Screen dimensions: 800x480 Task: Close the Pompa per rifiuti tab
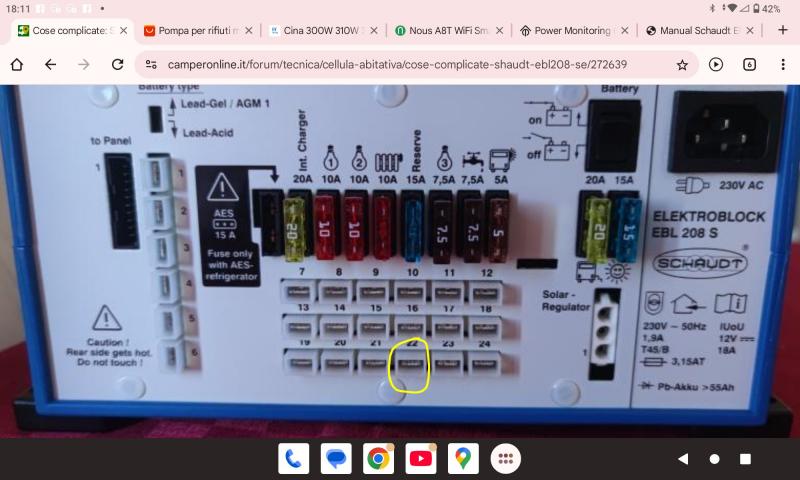click(248, 31)
